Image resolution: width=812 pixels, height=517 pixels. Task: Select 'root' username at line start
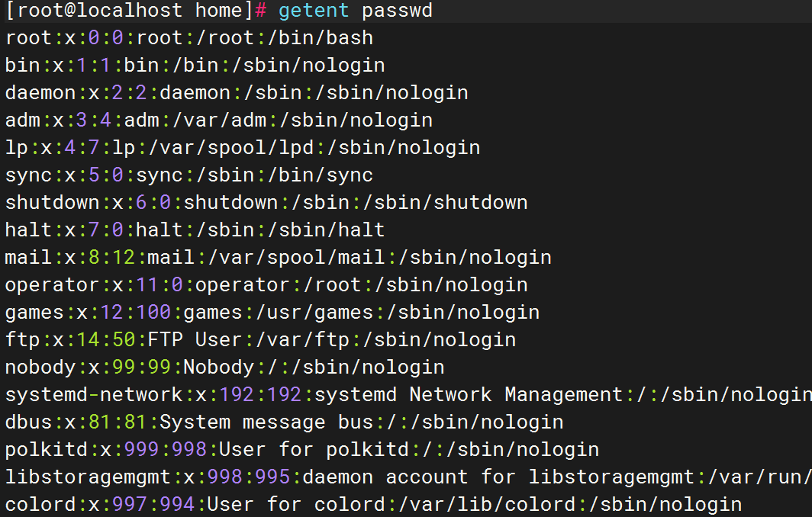click(28, 38)
